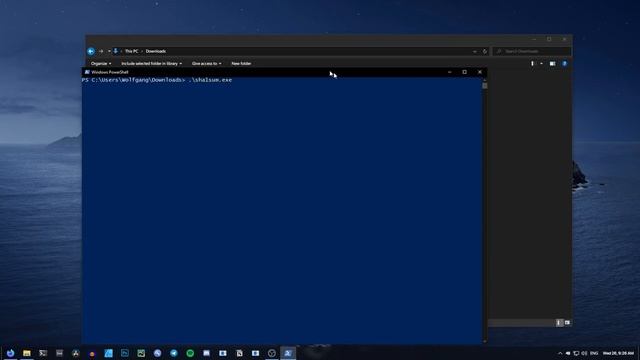Maximize the File Explorer window
Screen dimensions: 640x360
[x=549, y=39]
